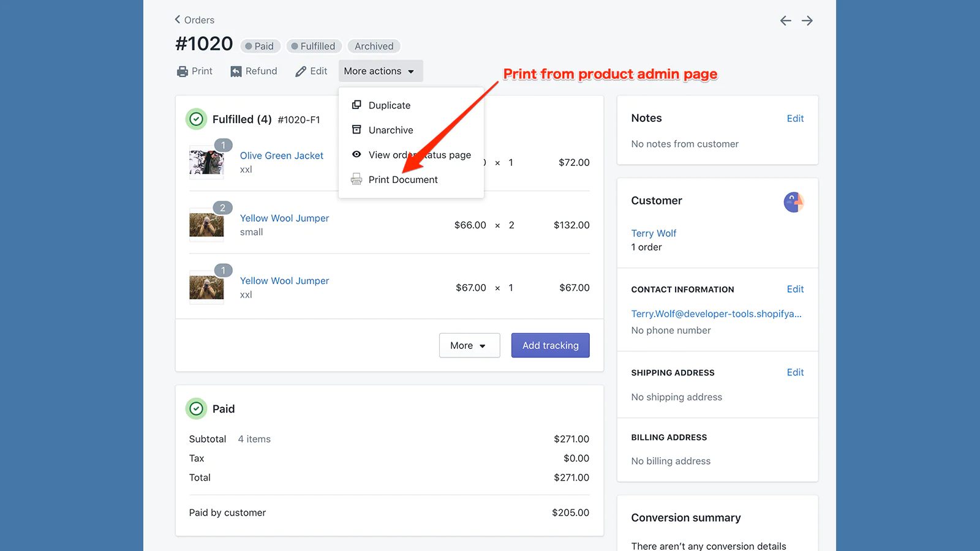
Task: Open the More dropdown in fulfillment card
Action: click(x=469, y=345)
